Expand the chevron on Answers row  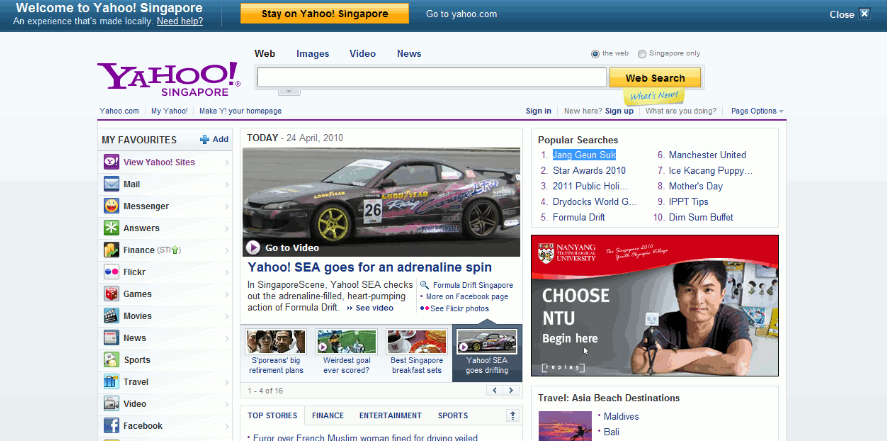(227, 229)
